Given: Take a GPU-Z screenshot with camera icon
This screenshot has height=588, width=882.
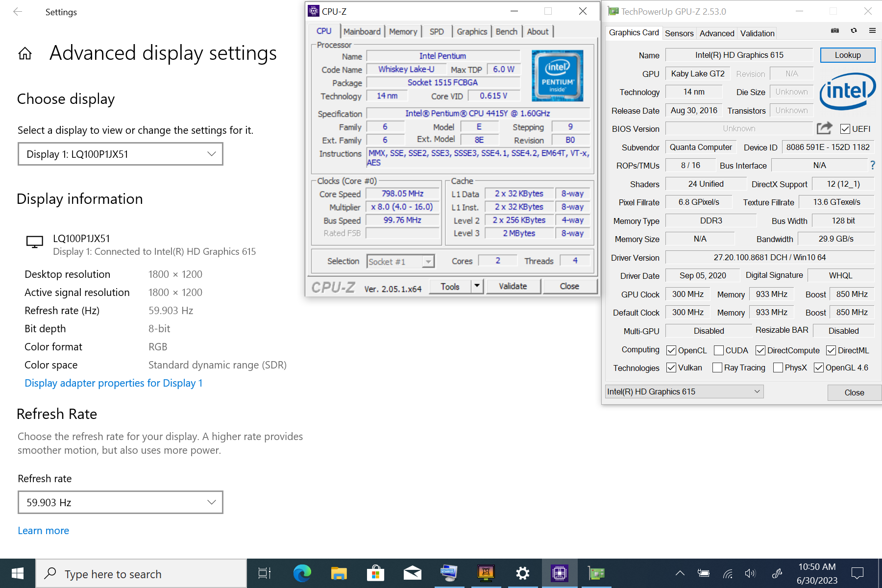Looking at the screenshot, I should 835,30.
